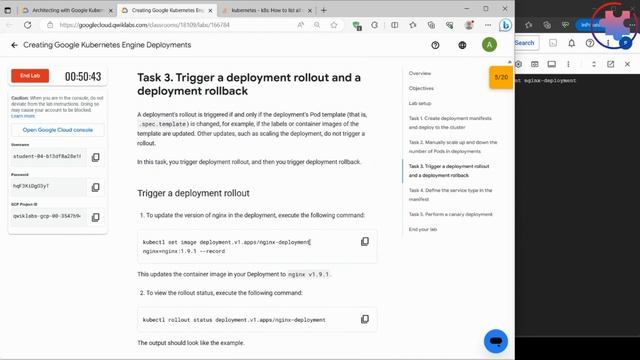Close the Architecting with Google Kubernetes tab
The image size is (640, 360).
[x=111, y=11]
